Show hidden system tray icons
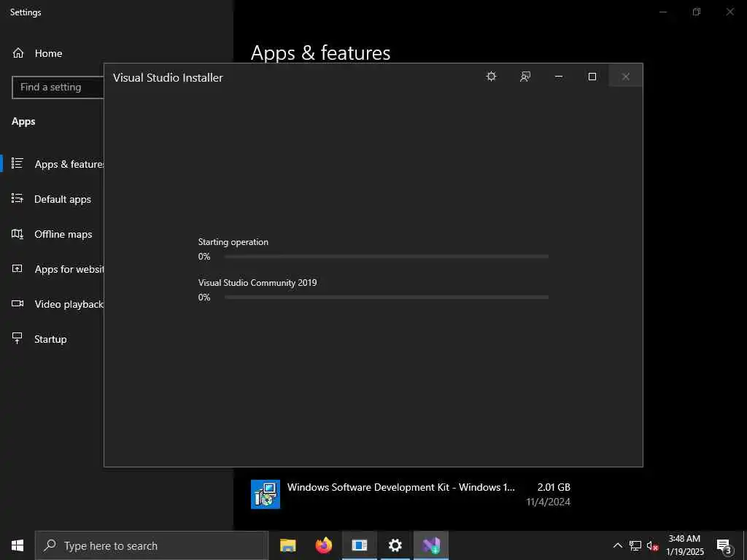Image resolution: width=747 pixels, height=560 pixels. click(x=617, y=545)
